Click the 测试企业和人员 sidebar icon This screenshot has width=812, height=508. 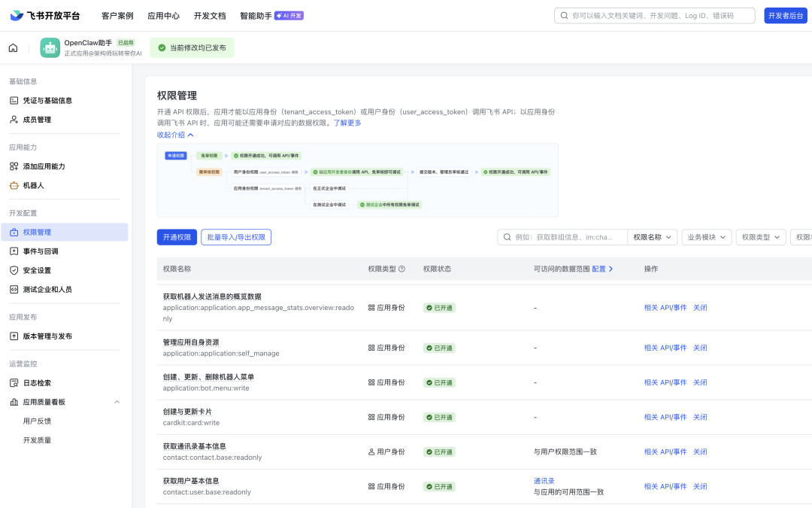[13, 290]
